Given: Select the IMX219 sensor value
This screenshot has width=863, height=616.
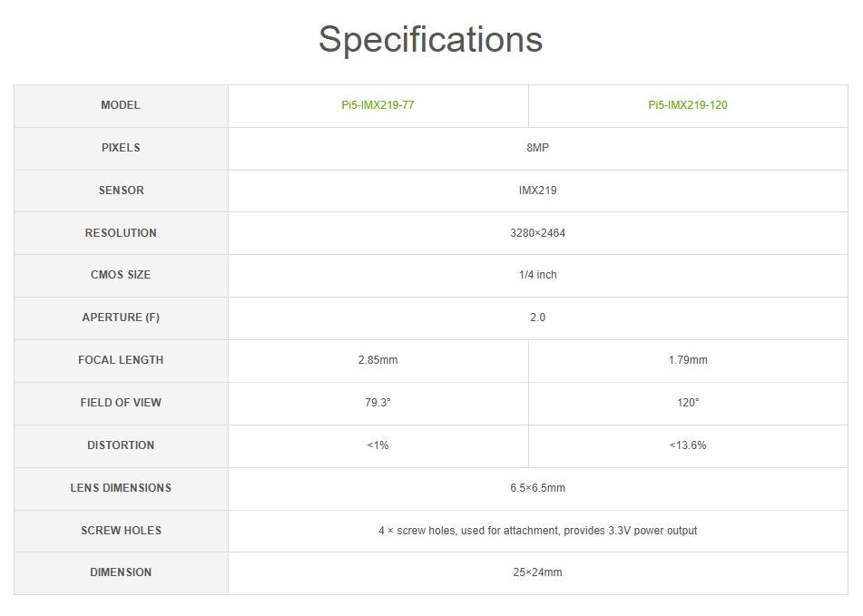Looking at the screenshot, I should [x=537, y=191].
